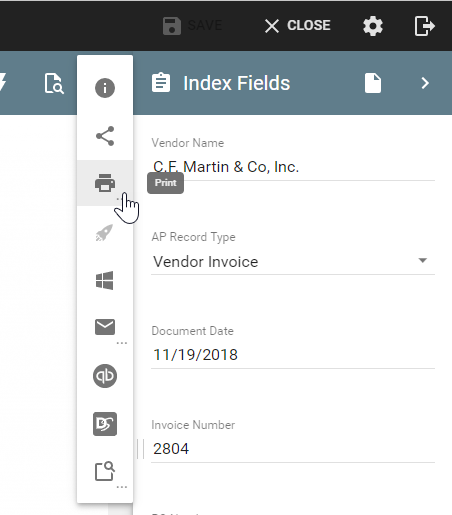The image size is (452, 515).
Task: Open the settings gear icon
Action: pos(373,26)
